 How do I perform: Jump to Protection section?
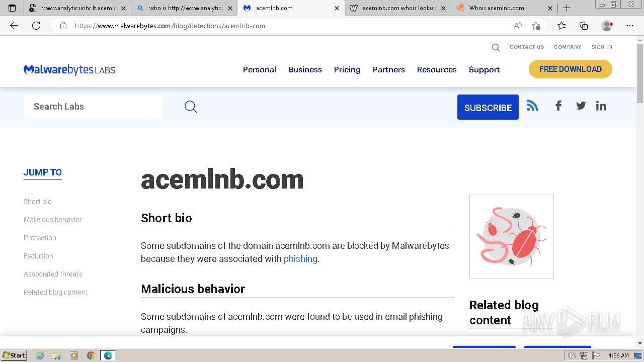point(40,238)
